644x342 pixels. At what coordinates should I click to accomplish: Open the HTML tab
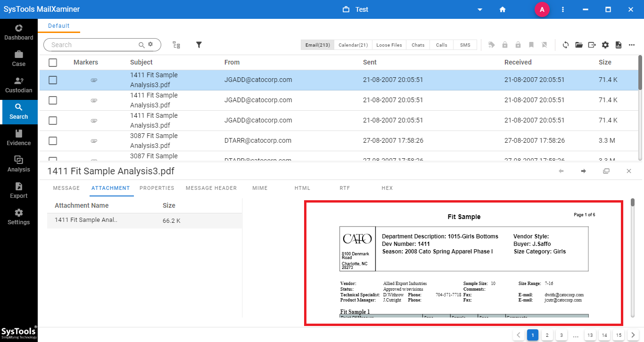click(x=302, y=188)
